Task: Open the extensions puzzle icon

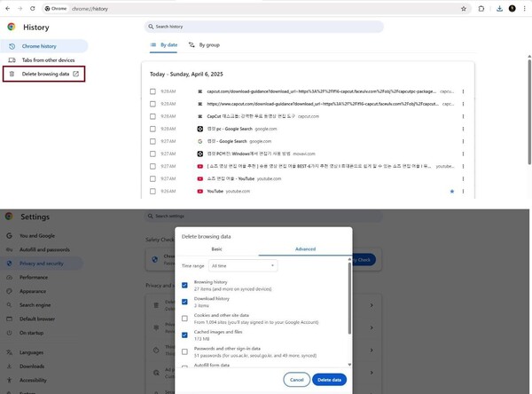Action: tap(481, 8)
